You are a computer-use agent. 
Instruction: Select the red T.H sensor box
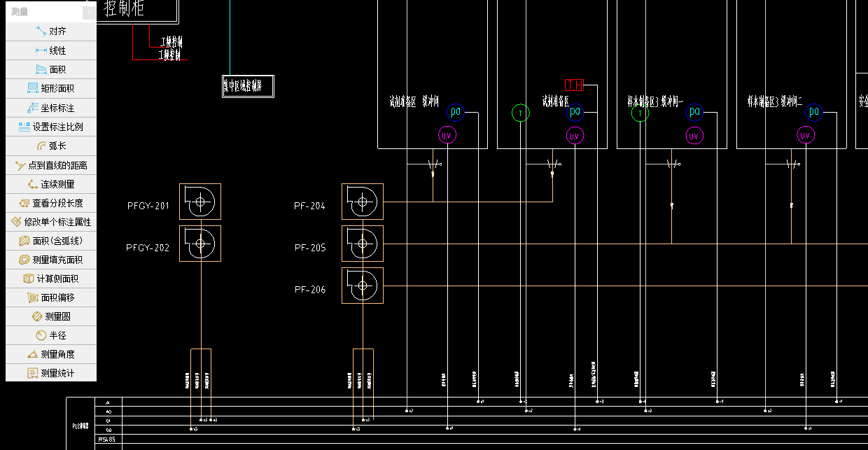point(574,85)
